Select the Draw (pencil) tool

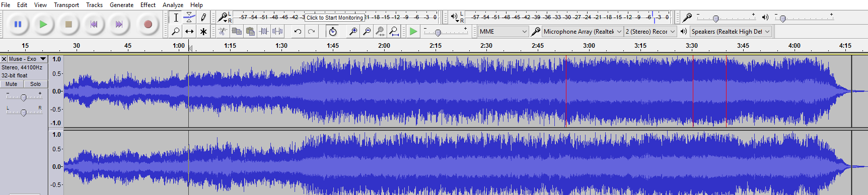pyautogui.click(x=203, y=17)
